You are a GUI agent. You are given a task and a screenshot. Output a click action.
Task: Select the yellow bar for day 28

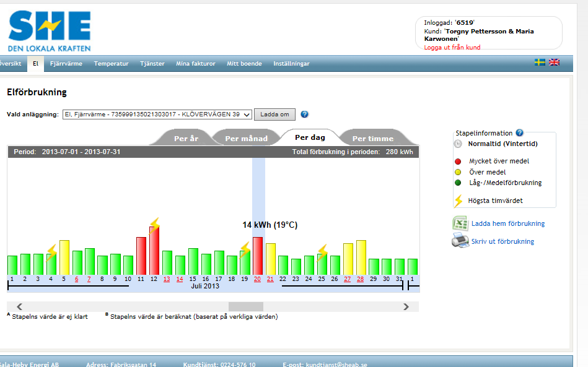361,257
